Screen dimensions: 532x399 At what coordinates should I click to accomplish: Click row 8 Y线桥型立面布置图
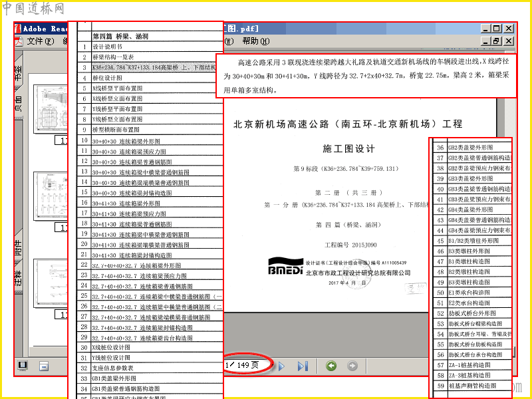pos(150,119)
